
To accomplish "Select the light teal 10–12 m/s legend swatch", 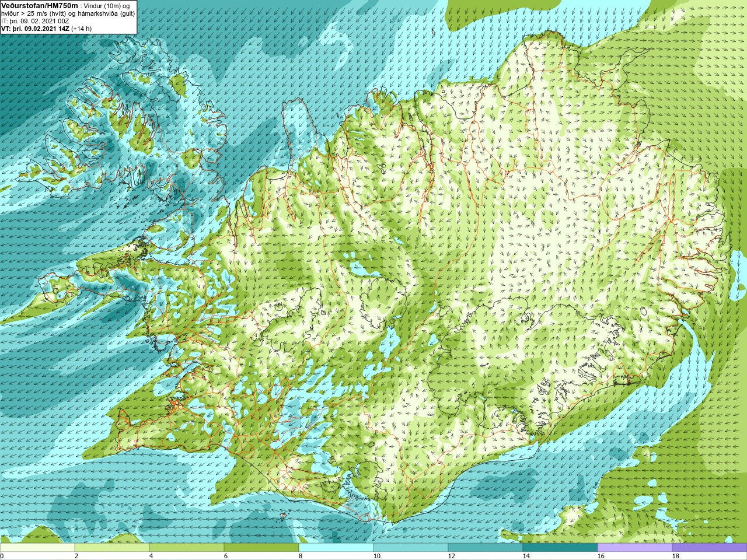I will coord(411,548).
